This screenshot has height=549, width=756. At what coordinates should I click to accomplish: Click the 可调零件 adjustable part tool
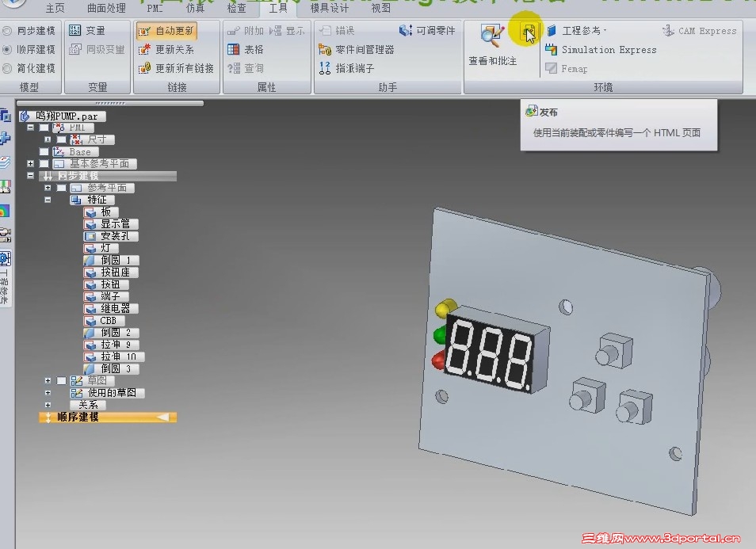(x=427, y=31)
